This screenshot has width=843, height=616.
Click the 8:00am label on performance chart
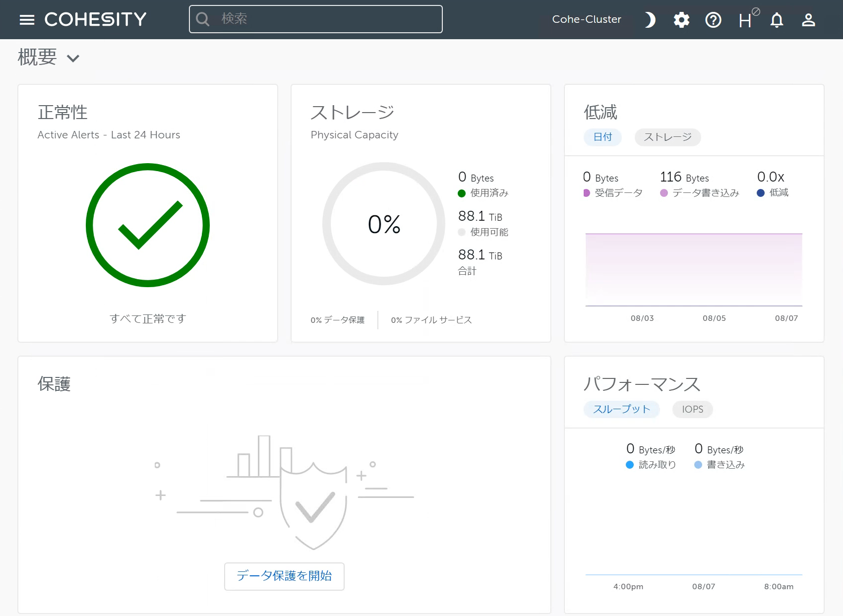(779, 587)
